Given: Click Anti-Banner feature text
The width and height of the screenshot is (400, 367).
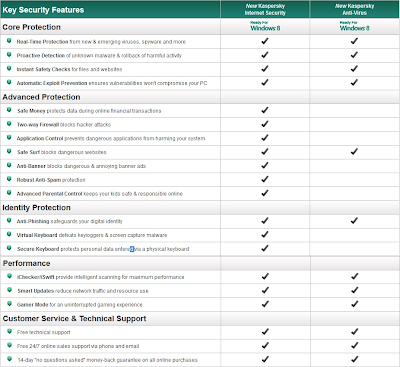Looking at the screenshot, I should [x=81, y=166].
